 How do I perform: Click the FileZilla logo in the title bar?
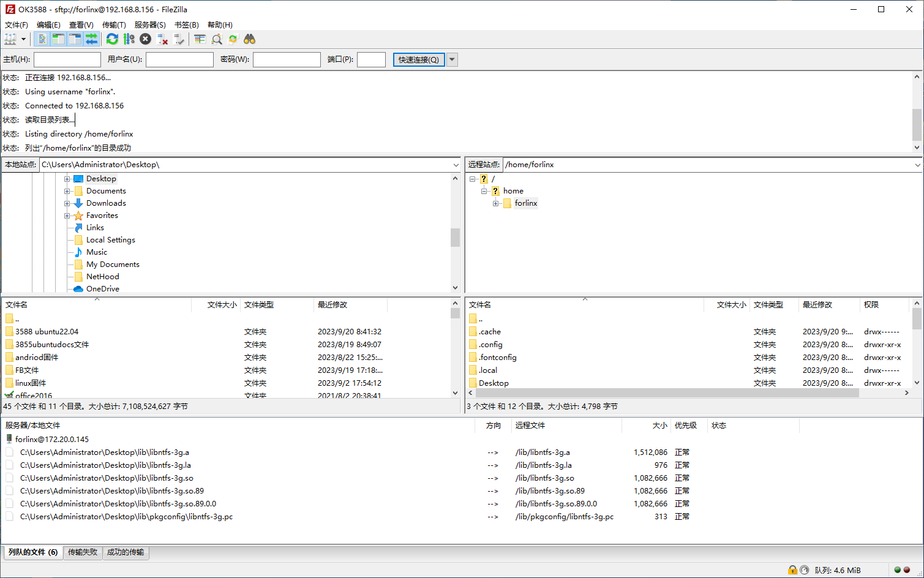click(10, 9)
